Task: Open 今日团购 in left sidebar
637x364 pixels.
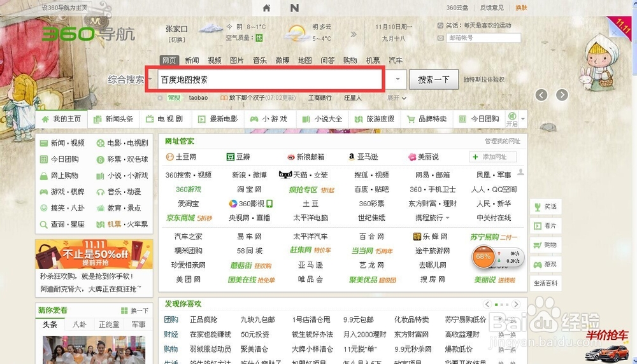Action: (60, 159)
